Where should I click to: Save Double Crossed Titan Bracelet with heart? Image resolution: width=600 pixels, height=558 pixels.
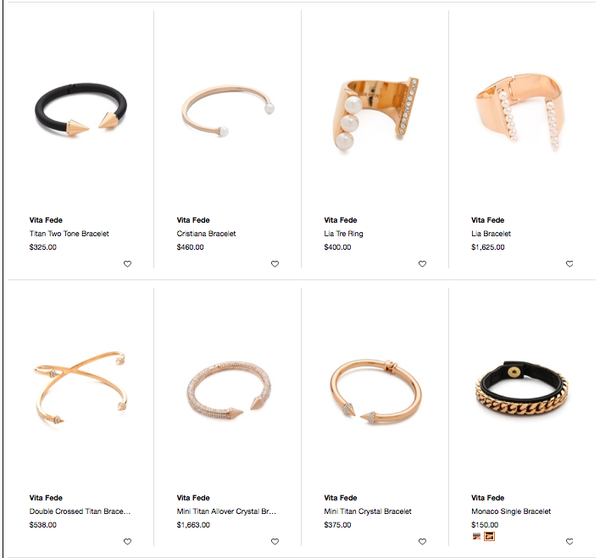[127, 542]
